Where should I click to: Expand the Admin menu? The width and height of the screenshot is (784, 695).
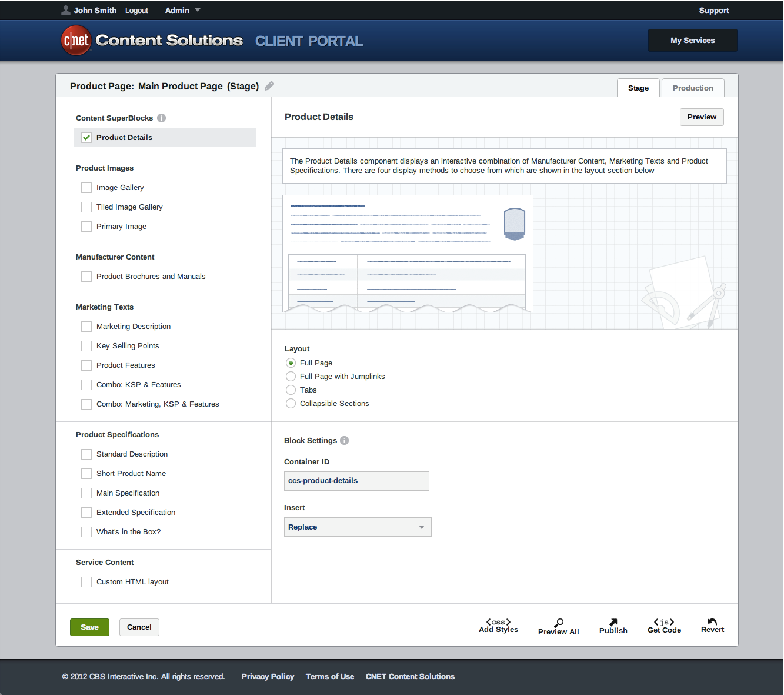click(x=182, y=11)
